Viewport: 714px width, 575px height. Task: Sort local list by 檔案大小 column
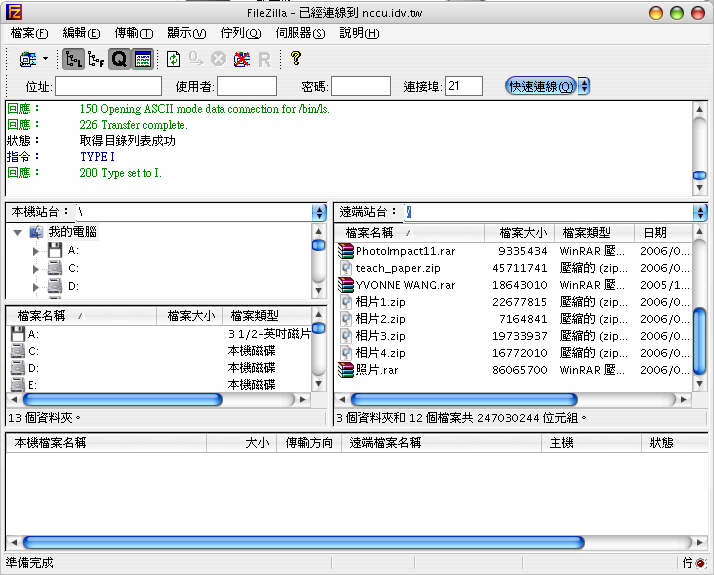pyautogui.click(x=189, y=315)
